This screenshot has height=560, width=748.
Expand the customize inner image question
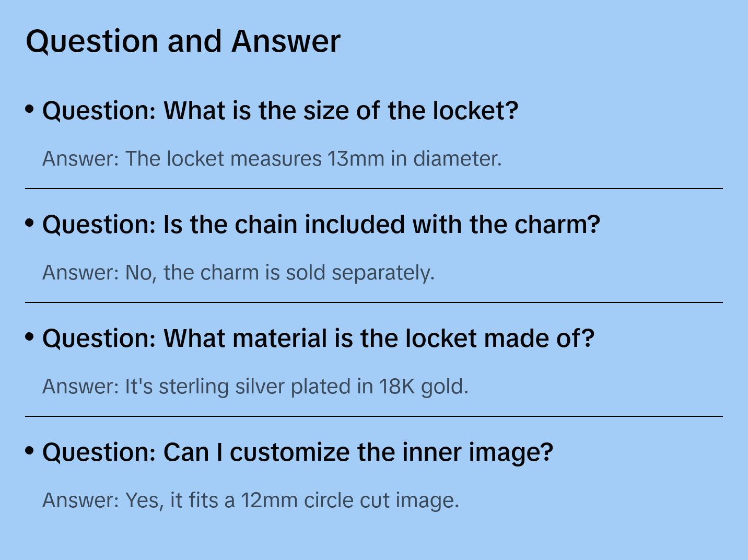click(x=297, y=452)
